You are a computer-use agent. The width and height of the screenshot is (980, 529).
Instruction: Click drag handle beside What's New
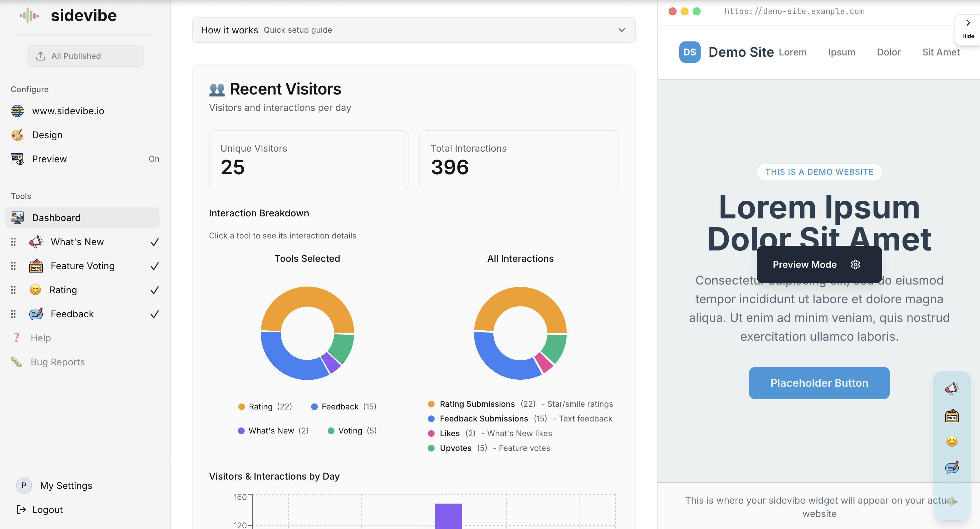(13, 242)
